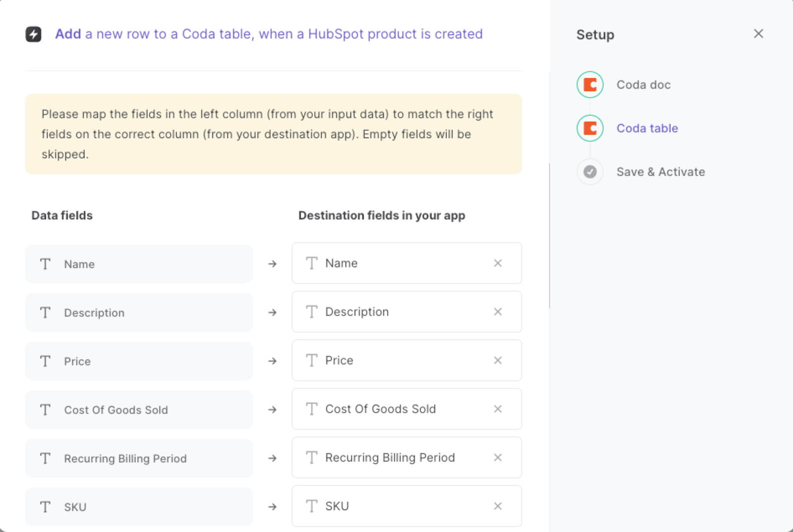Viewport: 793px width, 532px height.
Task: Remove Recurring Billing Period destination mapping
Action: pyautogui.click(x=498, y=457)
